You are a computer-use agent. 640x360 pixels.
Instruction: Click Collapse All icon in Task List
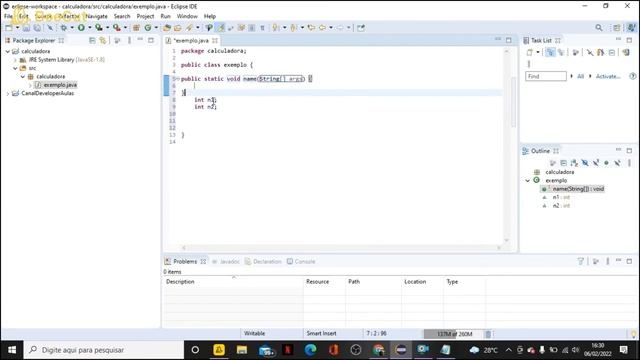(612, 52)
